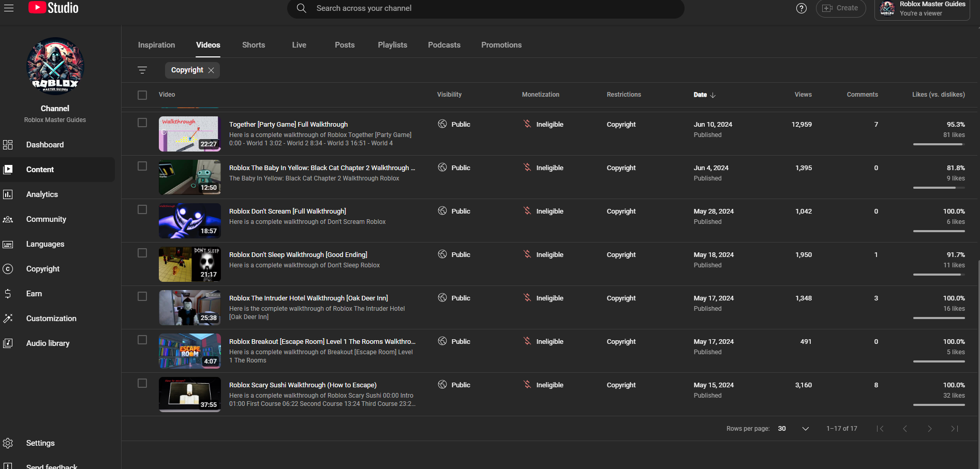
Task: Tick the select-all videos checkbox
Action: (142, 95)
